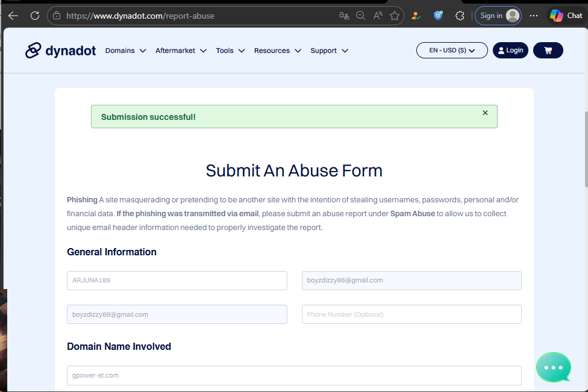Screen dimensions: 588x392
Task: Focus the left-hand boyzdizzy86@gmail.com confirm email field
Action: pos(177,314)
